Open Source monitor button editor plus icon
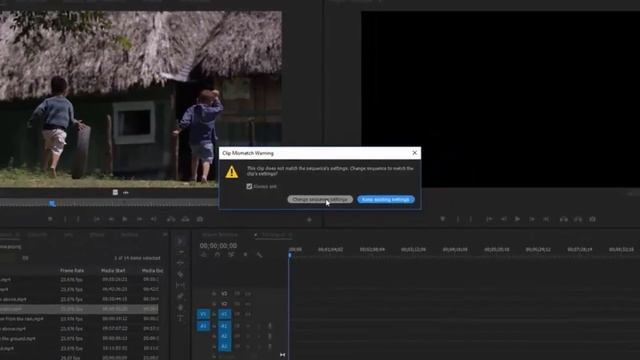Viewport: 640px width, 360px height. (x=309, y=220)
